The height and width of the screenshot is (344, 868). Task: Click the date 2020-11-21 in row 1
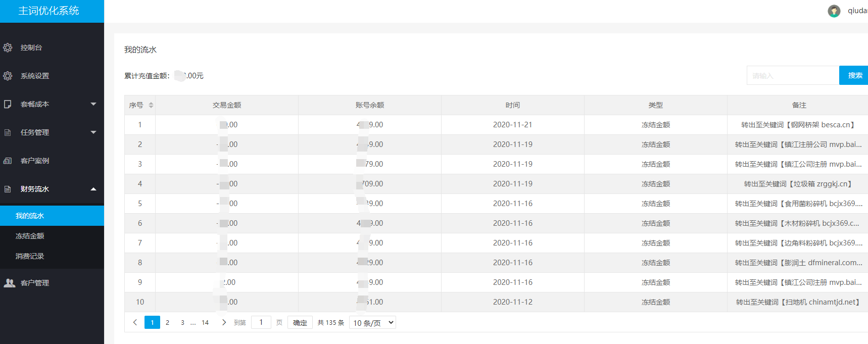[x=513, y=125]
